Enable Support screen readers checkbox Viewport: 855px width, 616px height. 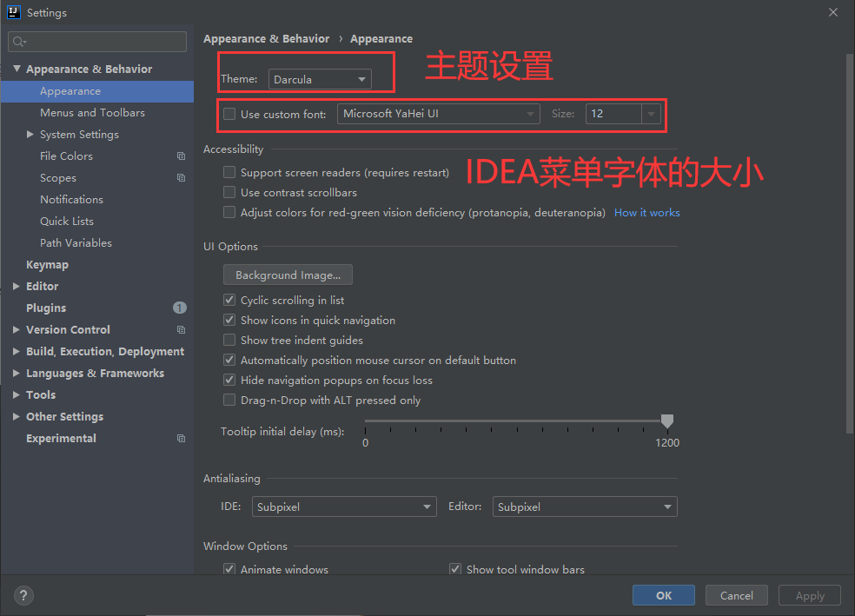[x=229, y=172]
